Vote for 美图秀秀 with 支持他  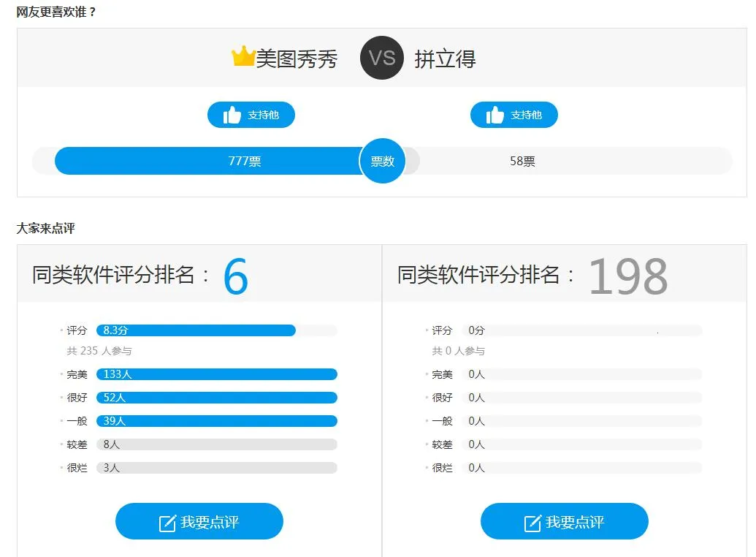(x=251, y=114)
